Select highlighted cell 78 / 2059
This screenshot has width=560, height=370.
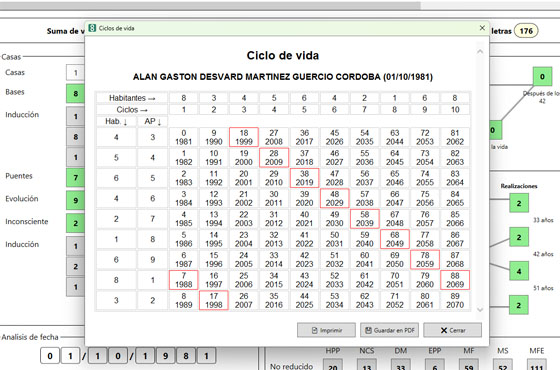(425, 259)
